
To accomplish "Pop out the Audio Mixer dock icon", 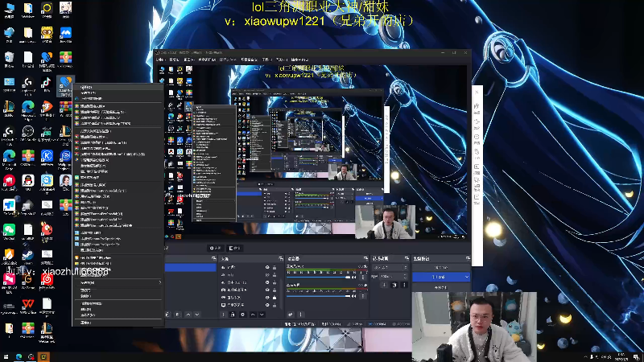I will pyautogui.click(x=365, y=258).
